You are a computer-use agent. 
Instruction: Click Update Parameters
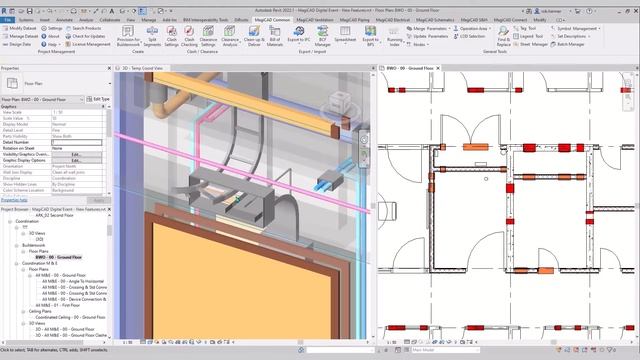(x=427, y=36)
